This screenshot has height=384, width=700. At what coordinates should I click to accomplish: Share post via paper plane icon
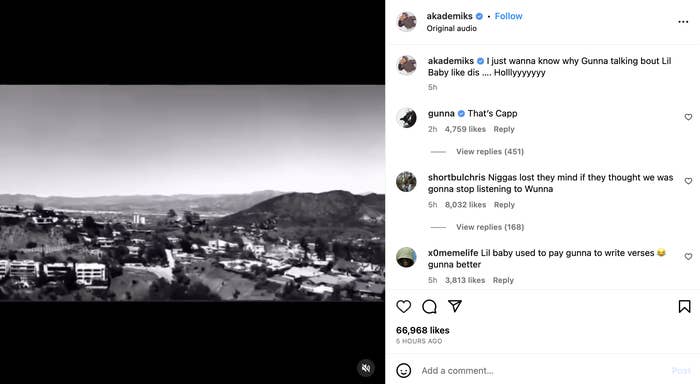click(455, 306)
